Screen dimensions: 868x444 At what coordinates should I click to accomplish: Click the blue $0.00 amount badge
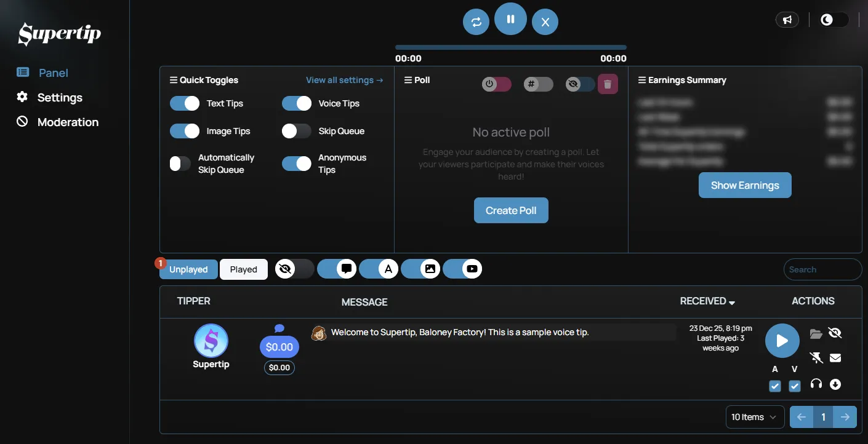click(x=279, y=347)
